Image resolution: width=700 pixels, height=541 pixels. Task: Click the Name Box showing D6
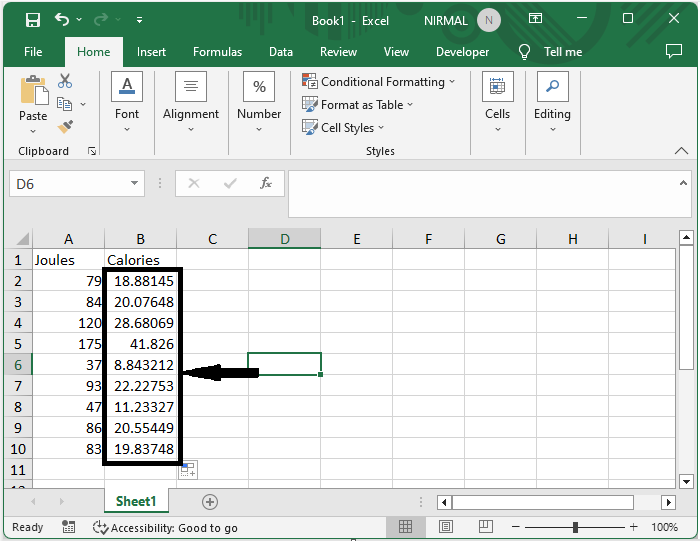69,183
